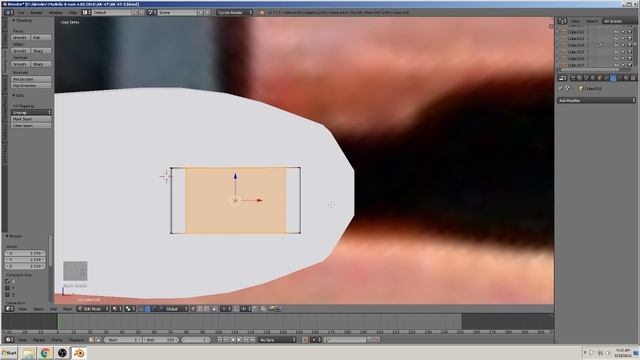This screenshot has height=360, width=640.
Task: Open the All Scenes display dropdown in the Outliner
Action: point(620,21)
